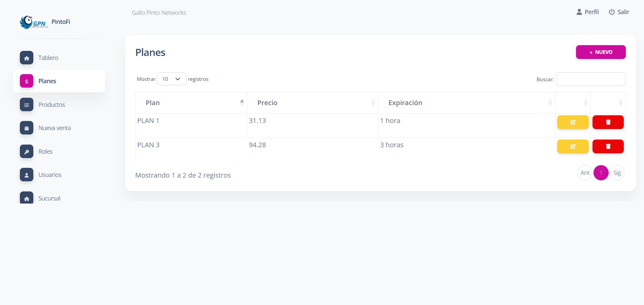Click Salir to log out
This screenshot has height=305, width=644.
pyautogui.click(x=619, y=12)
